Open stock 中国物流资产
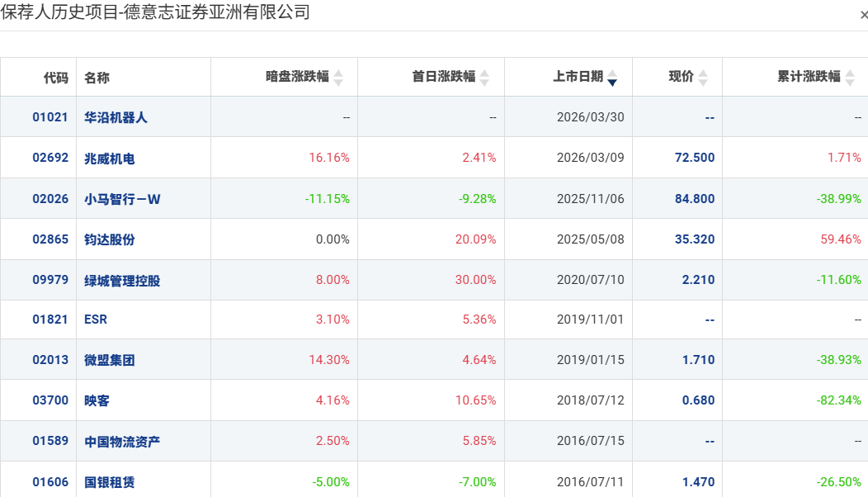Viewport: 868px width, 497px height. click(122, 442)
